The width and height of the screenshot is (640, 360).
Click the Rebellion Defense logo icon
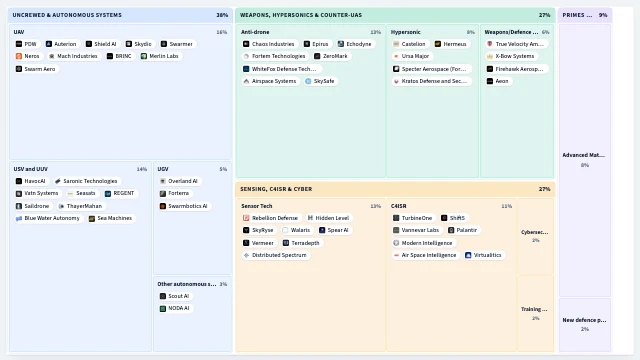click(246, 218)
